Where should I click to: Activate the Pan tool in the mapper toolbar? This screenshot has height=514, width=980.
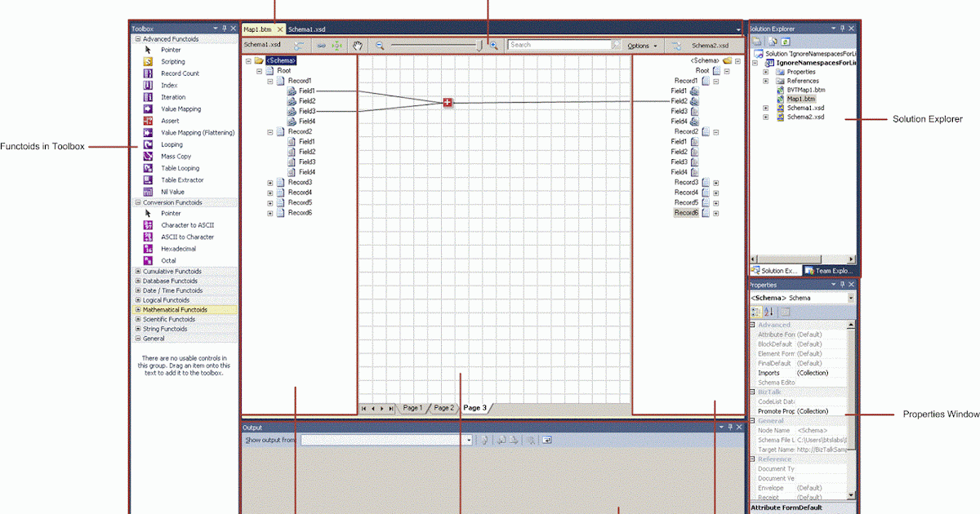[x=359, y=45]
